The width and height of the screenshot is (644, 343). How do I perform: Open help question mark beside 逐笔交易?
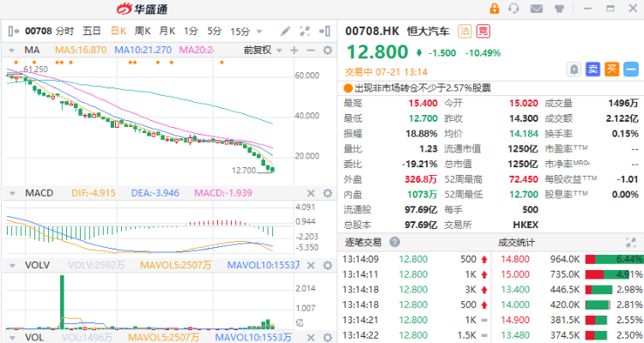(x=395, y=242)
